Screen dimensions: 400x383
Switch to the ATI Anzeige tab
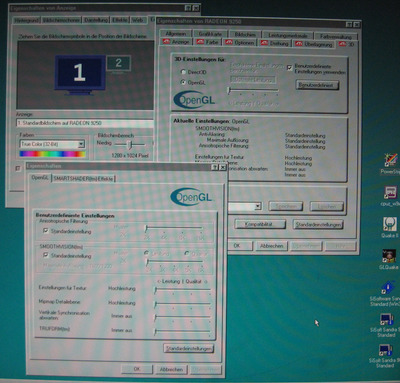click(x=176, y=42)
